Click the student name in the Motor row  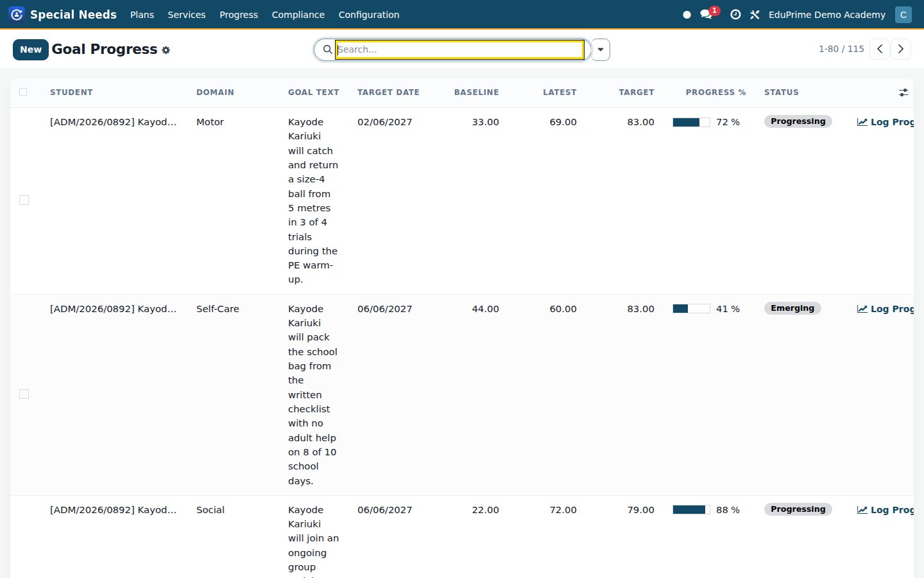(113, 122)
